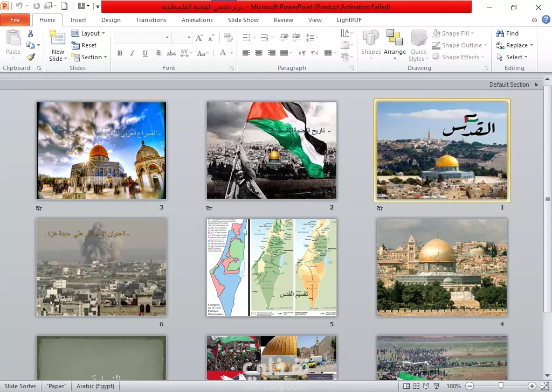Open the Shapes gallery
This screenshot has width=552, height=392.
pos(371,44)
